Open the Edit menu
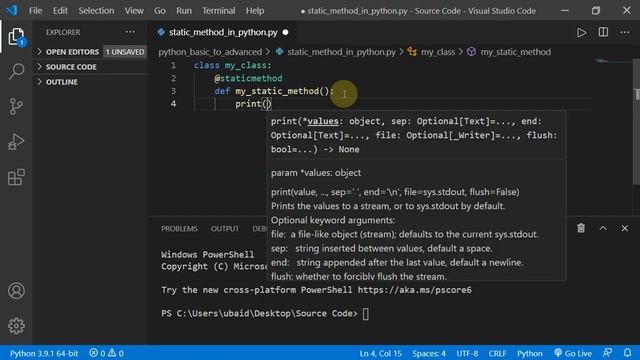 pyautogui.click(x=60, y=11)
